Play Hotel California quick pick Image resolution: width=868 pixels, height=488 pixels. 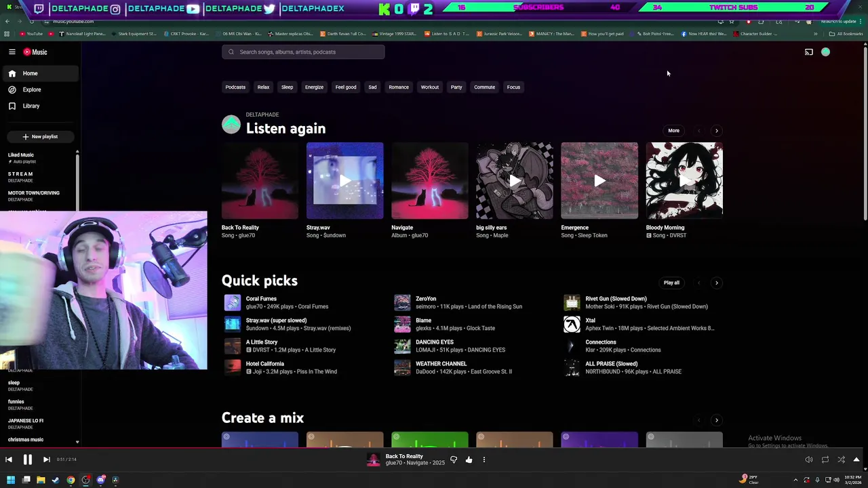point(233,367)
